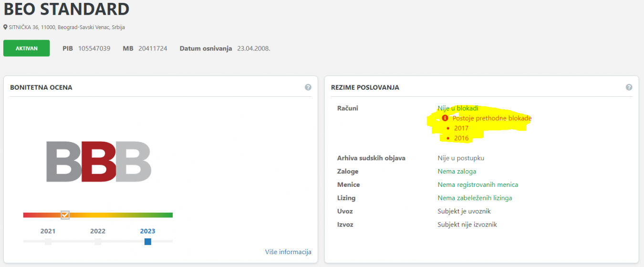
Task: Click the help icon in Bonitetna Ocena panel
Action: (308, 87)
